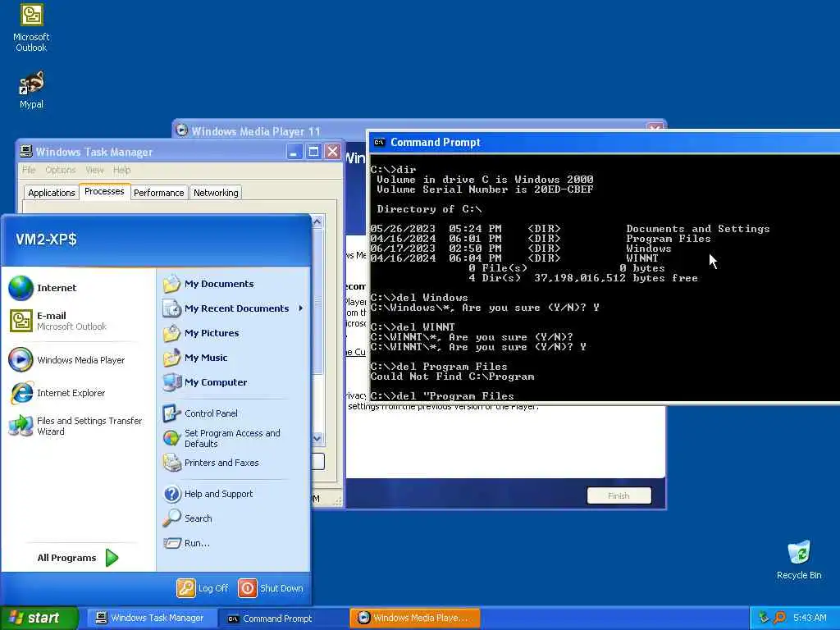The width and height of the screenshot is (840, 630).
Task: Click the Shut Down button
Action: 271,588
